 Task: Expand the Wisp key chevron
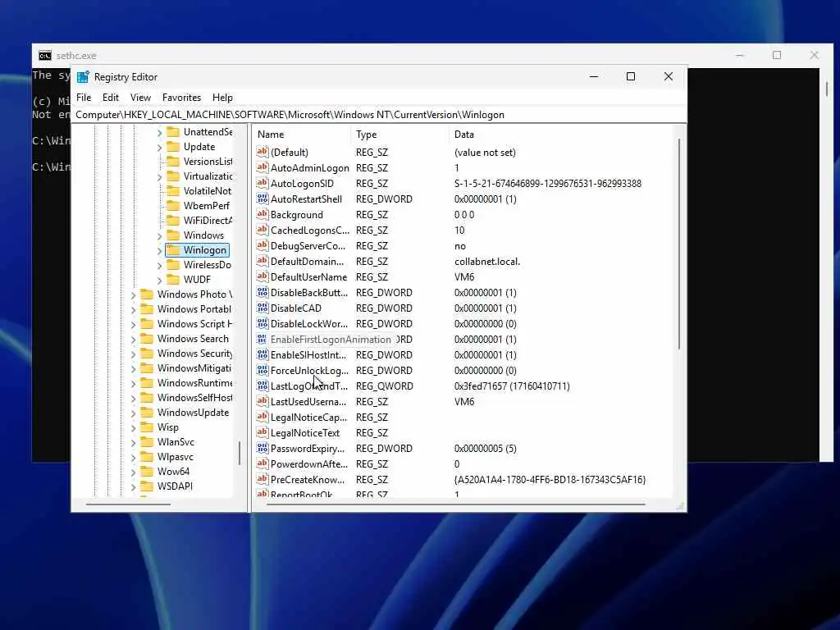[x=134, y=427]
